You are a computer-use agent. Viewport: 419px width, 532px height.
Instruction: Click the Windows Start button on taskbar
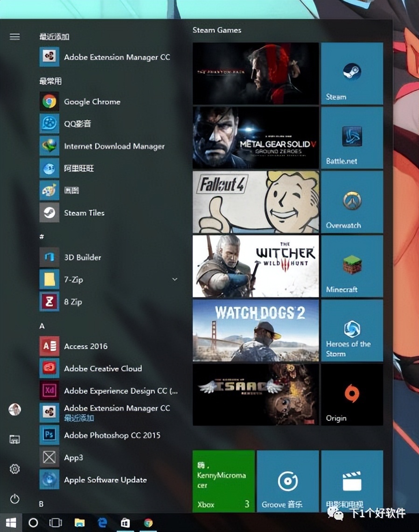pyautogui.click(x=11, y=523)
